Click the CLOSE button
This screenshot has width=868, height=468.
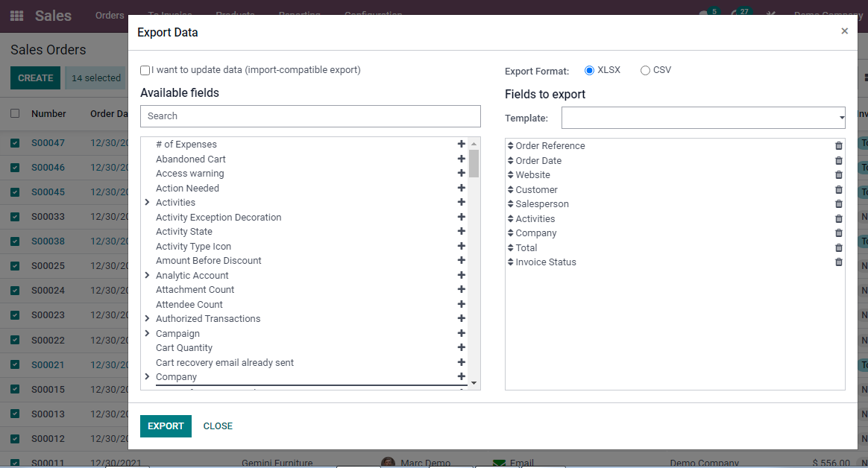coord(218,426)
